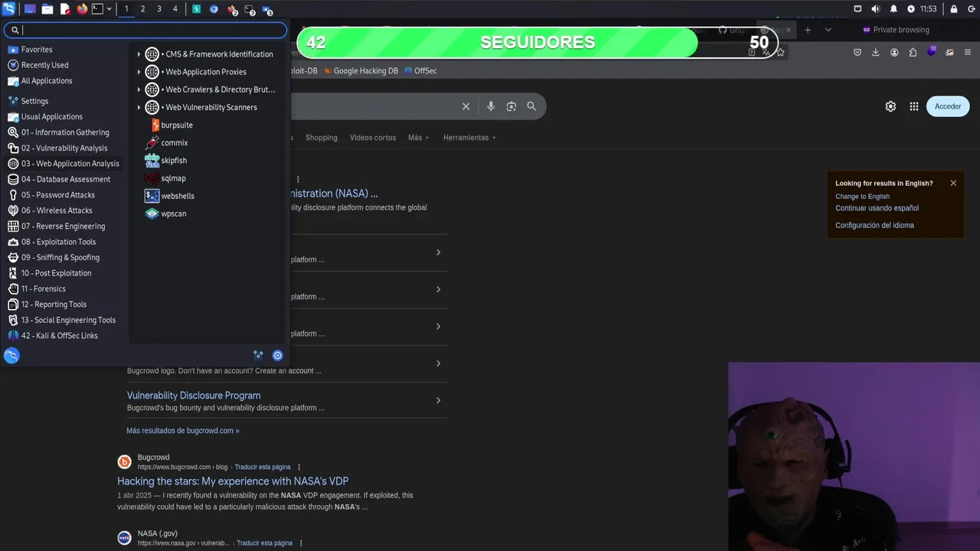Open webshells entry in the menu
The height and width of the screenshot is (551, 980).
(x=177, y=195)
